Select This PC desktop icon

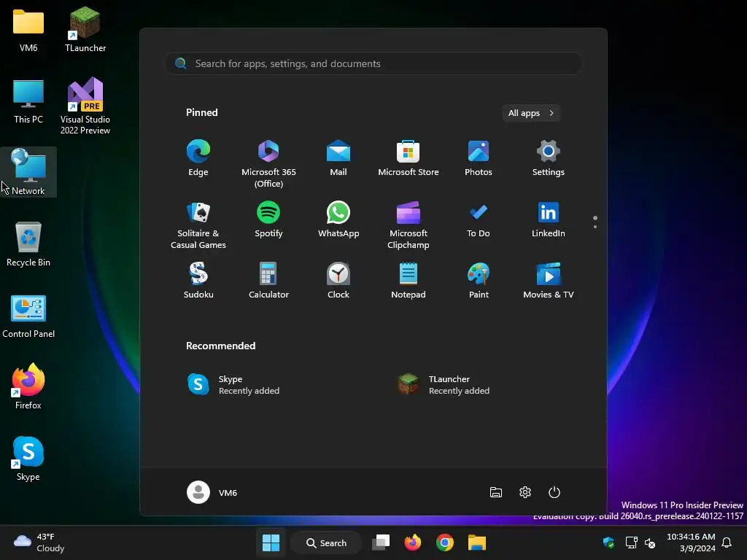(x=28, y=102)
